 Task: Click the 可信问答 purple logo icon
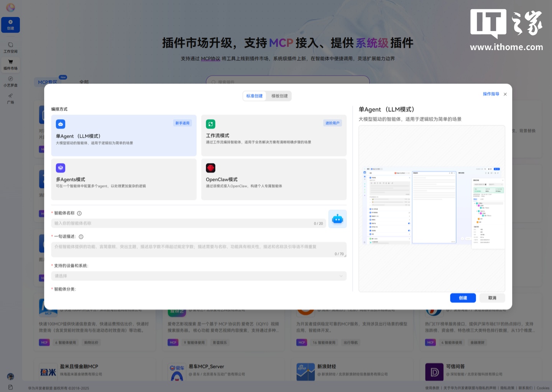[x=434, y=371]
